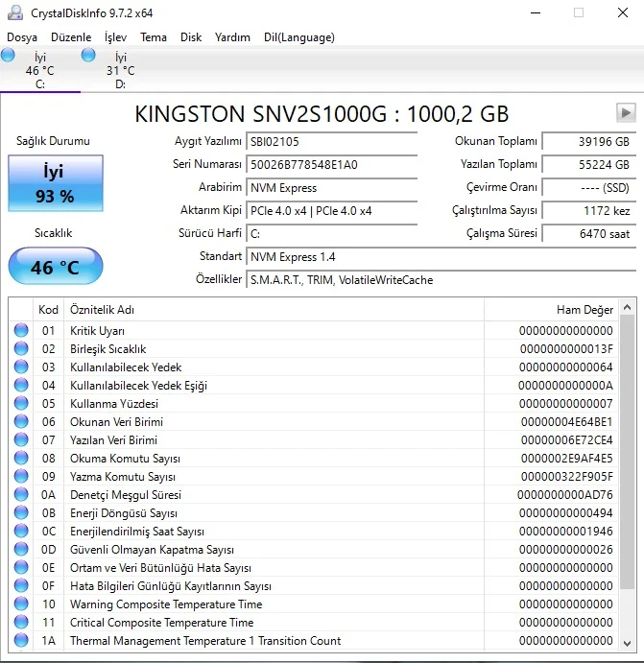Screen dimensions: 644x663
Task: Select the D: drive status orb
Action: [88, 57]
